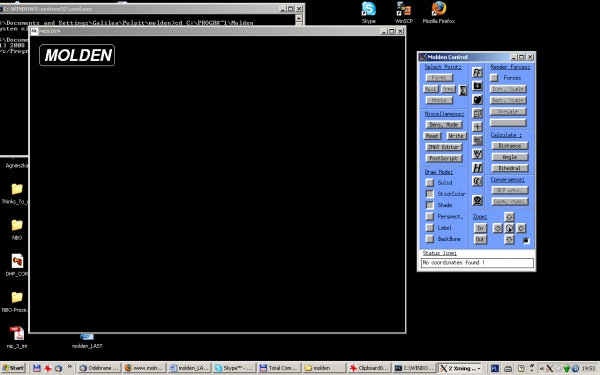The width and height of the screenshot is (600, 375).
Task: Click the Dihedral calculate button
Action: pos(510,168)
